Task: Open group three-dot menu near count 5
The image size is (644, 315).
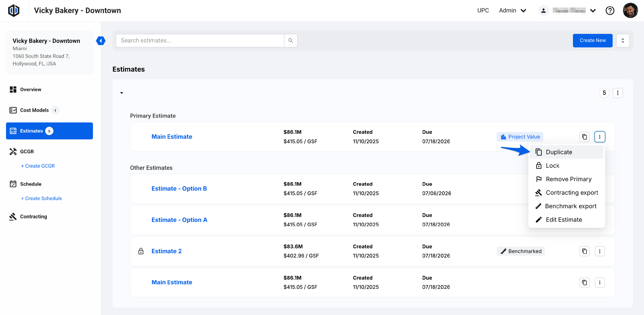Action: point(618,93)
